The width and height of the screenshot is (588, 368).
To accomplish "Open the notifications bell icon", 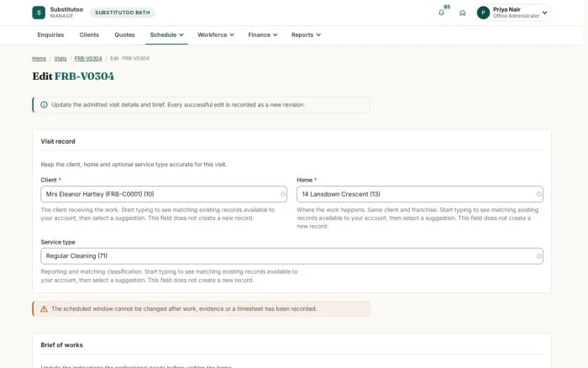I will click(x=441, y=13).
